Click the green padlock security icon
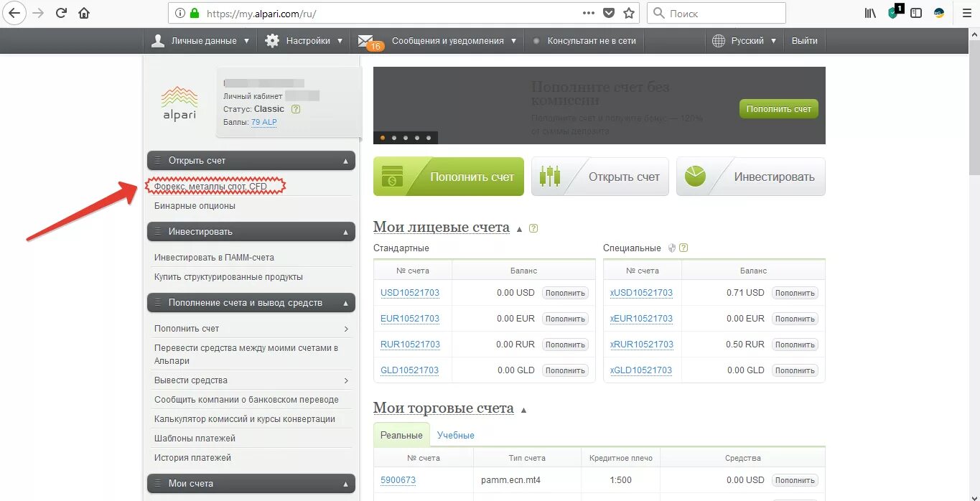The width and height of the screenshot is (980, 501). pyautogui.click(x=195, y=13)
